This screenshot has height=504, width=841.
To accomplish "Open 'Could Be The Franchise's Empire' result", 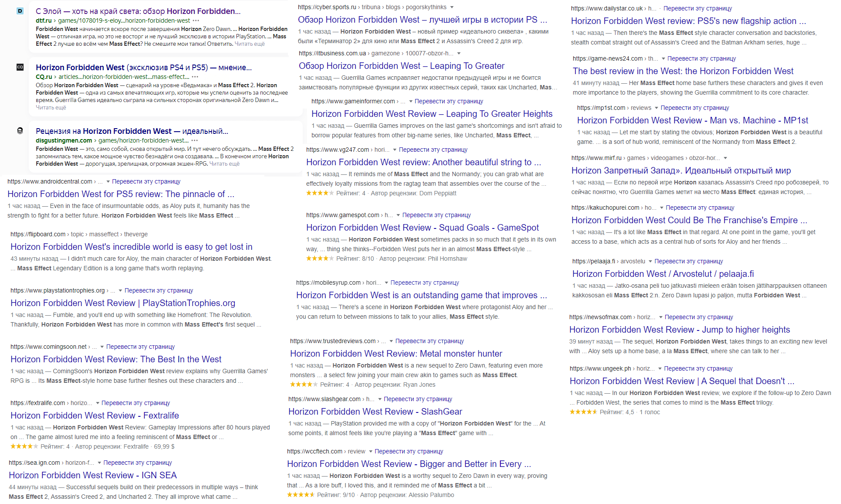I will click(x=689, y=220).
